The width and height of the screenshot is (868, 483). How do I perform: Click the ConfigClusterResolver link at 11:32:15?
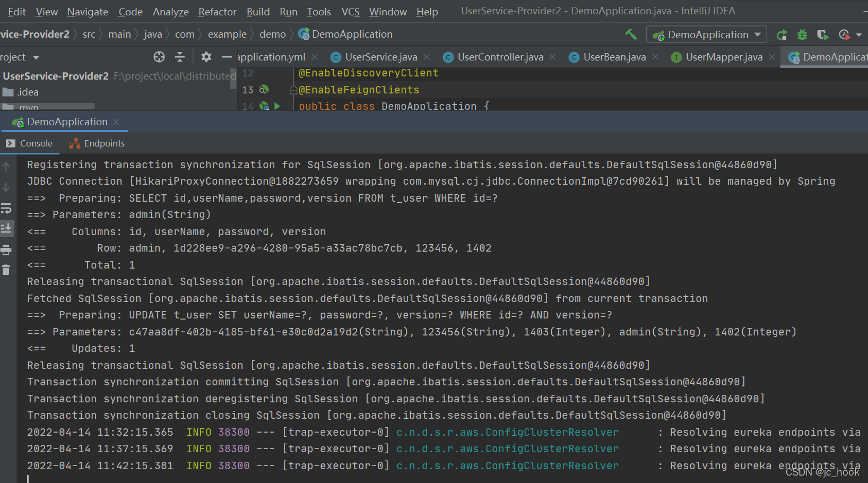coord(508,433)
